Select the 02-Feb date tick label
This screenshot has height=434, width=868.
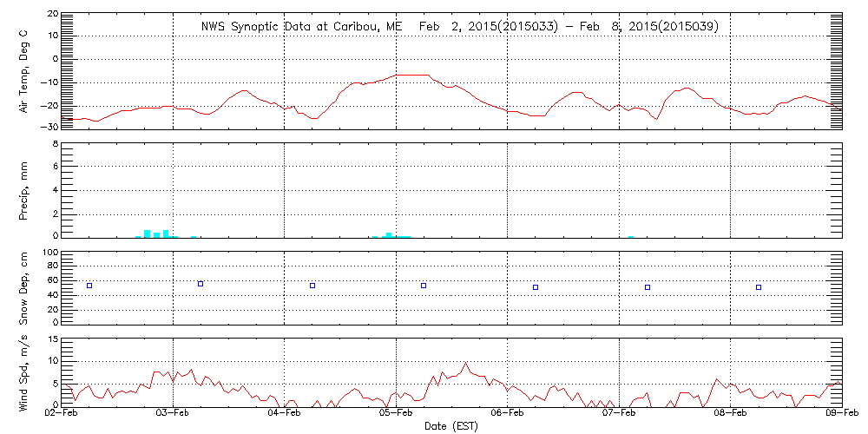[x=62, y=415]
